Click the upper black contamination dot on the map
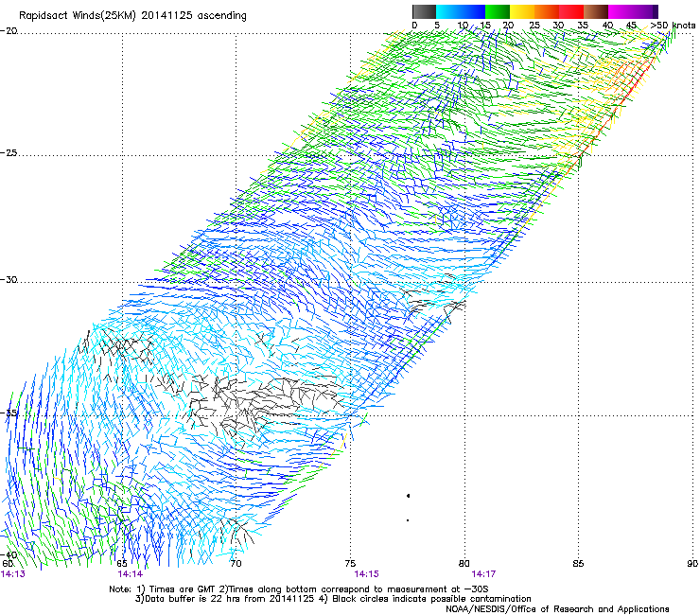This screenshot has height=615, width=700. tap(408, 496)
